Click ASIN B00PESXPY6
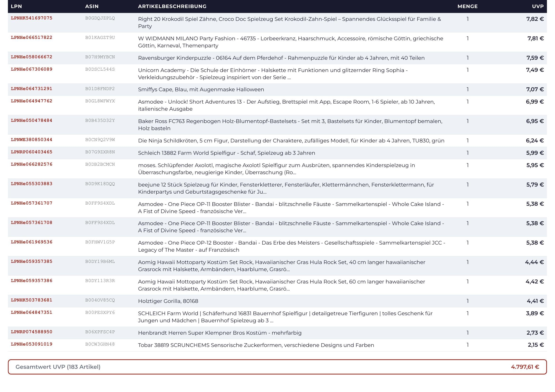This screenshot has width=555, height=392. point(100,313)
